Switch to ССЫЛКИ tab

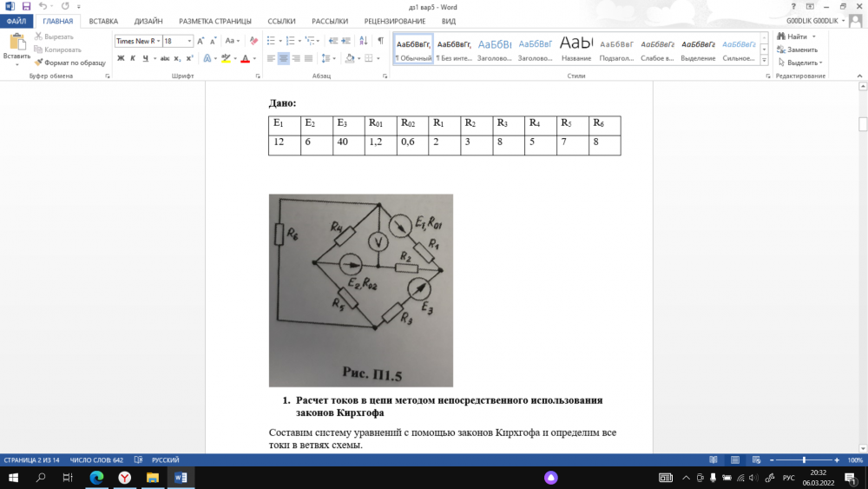(281, 21)
